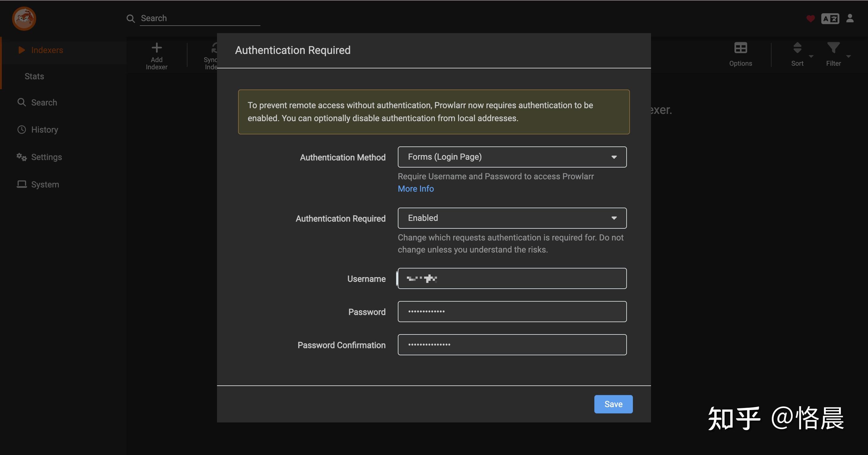Image resolution: width=868 pixels, height=455 pixels.
Task: Open System in the sidebar
Action: [x=45, y=184]
